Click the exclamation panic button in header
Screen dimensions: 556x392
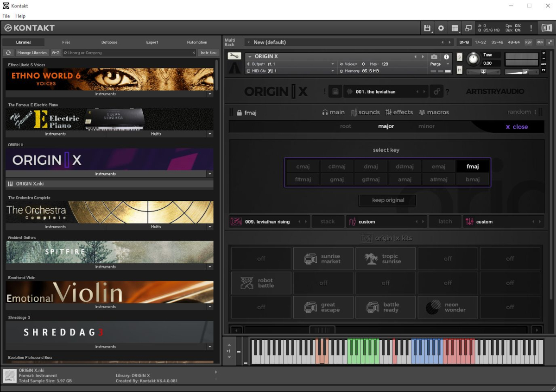pos(531,28)
